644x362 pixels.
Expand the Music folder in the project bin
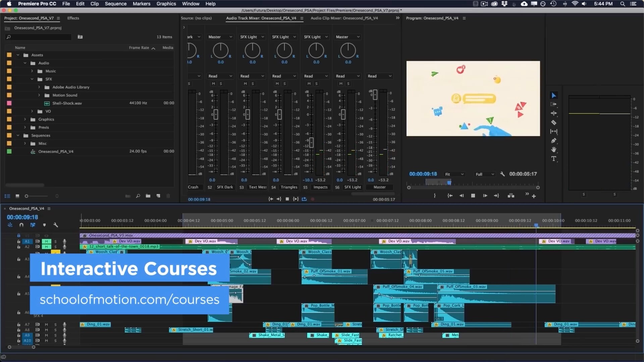point(32,71)
